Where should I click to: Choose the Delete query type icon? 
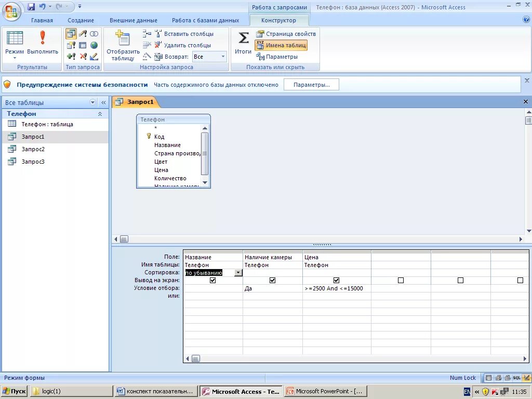point(83,56)
